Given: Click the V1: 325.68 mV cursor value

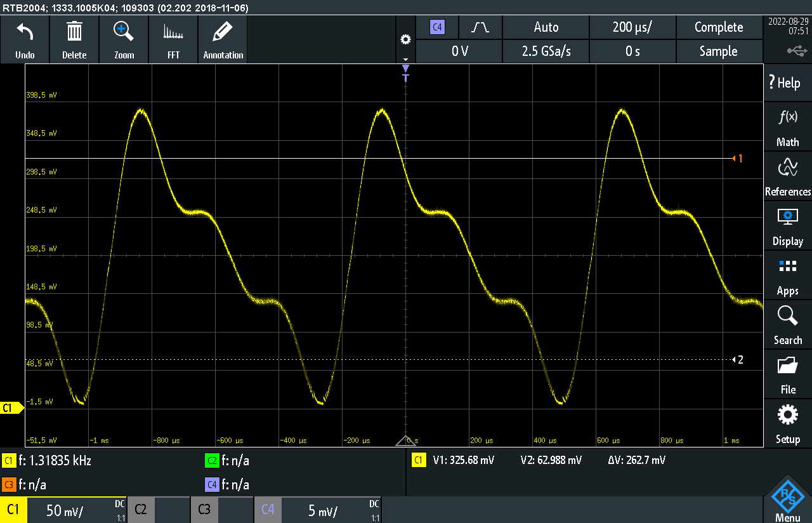Looking at the screenshot, I should [x=463, y=461].
